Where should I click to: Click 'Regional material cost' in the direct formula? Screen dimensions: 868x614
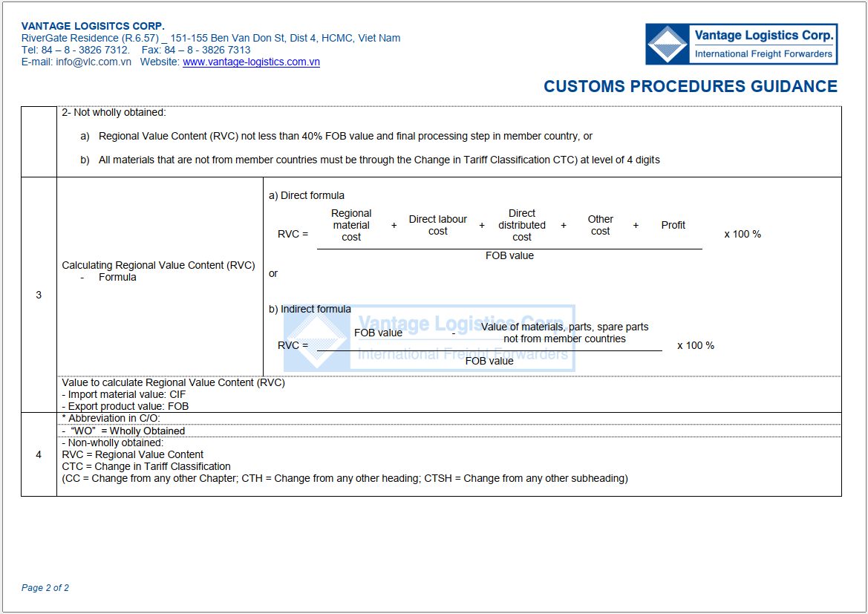click(x=351, y=225)
